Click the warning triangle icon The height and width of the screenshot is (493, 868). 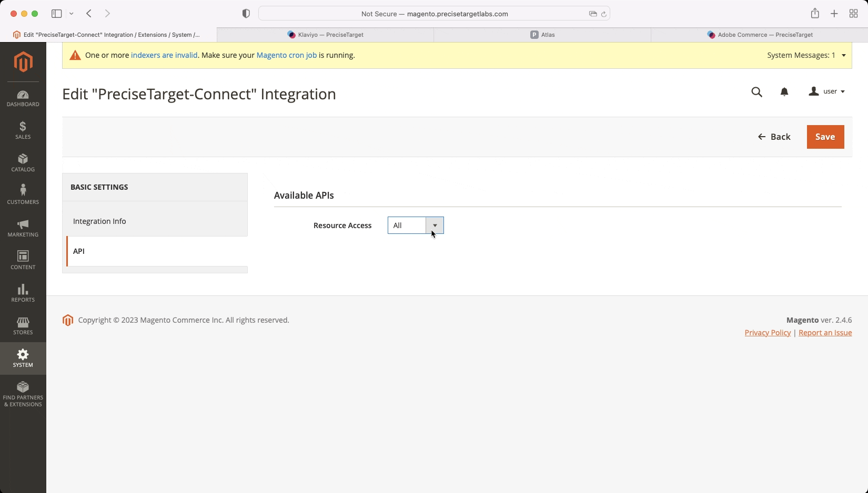(x=75, y=55)
